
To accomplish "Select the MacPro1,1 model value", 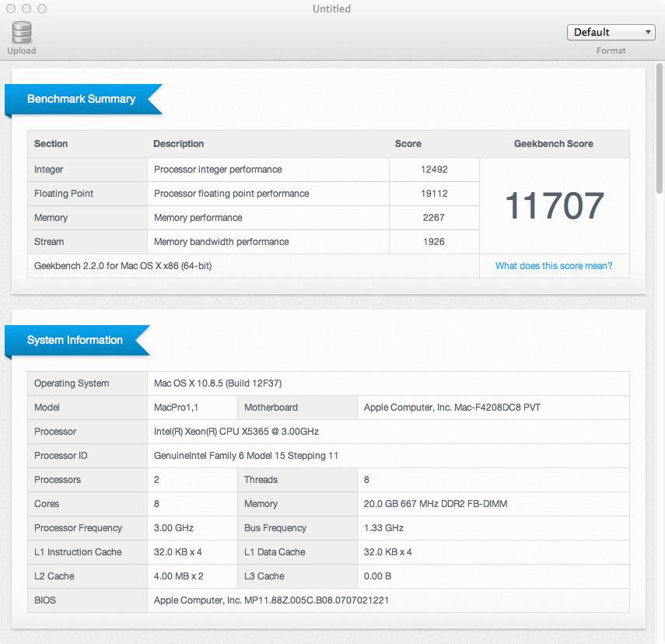I will [x=176, y=408].
